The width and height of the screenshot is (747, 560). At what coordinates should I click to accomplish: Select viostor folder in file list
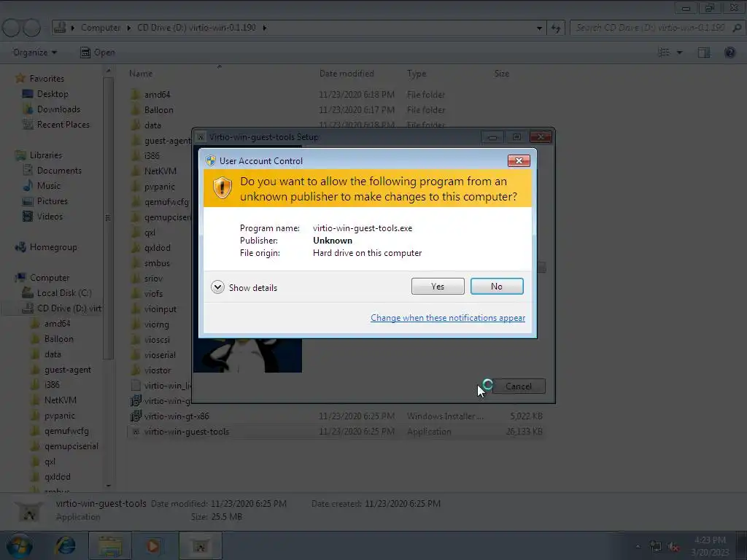(x=158, y=370)
